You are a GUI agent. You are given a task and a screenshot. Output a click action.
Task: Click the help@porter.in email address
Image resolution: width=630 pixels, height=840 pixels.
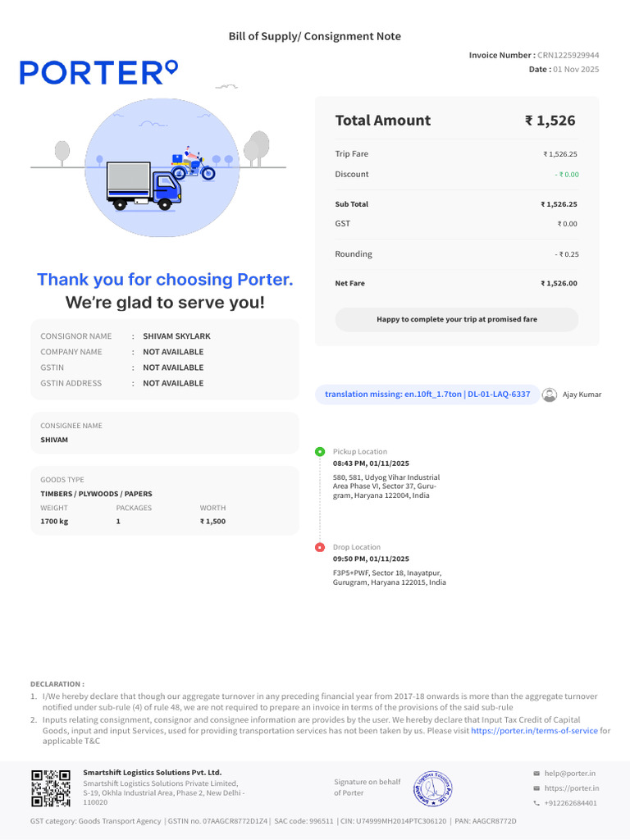click(x=569, y=773)
